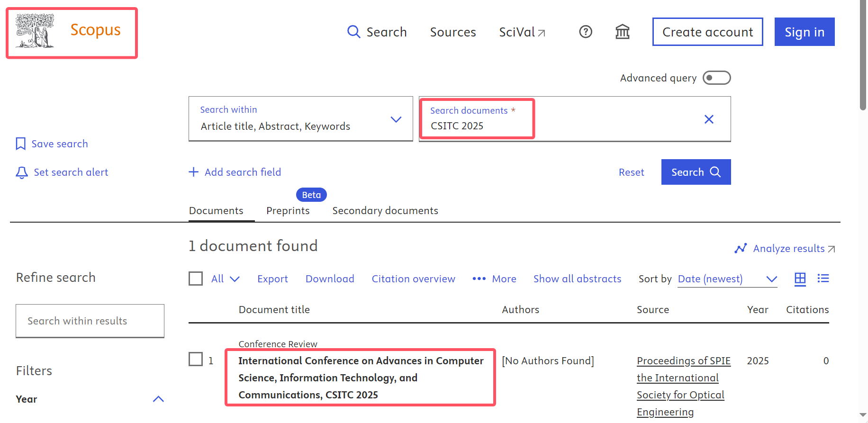Image resolution: width=868 pixels, height=423 pixels.
Task: Click Download in the results toolbar
Action: click(330, 279)
